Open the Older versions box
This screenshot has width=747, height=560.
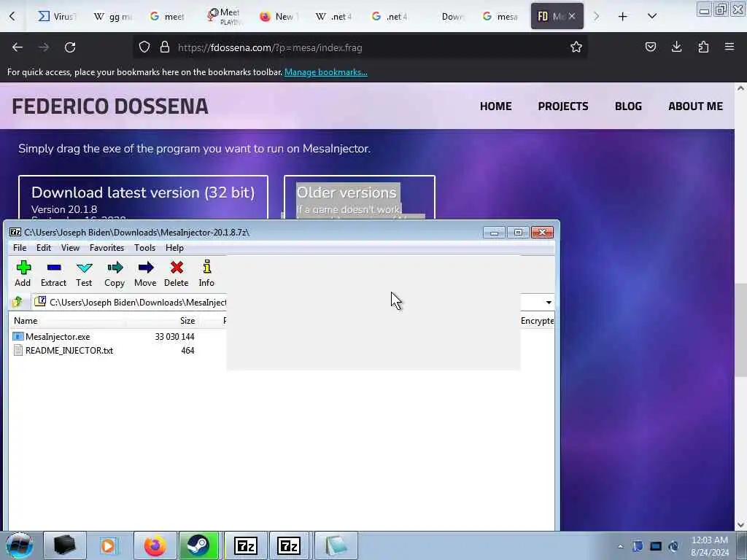(360, 198)
